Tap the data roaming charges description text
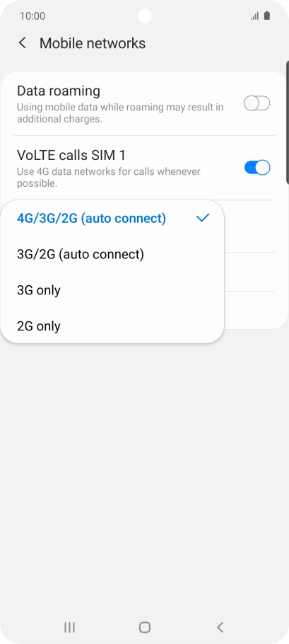This screenshot has height=644, width=289. tap(120, 113)
